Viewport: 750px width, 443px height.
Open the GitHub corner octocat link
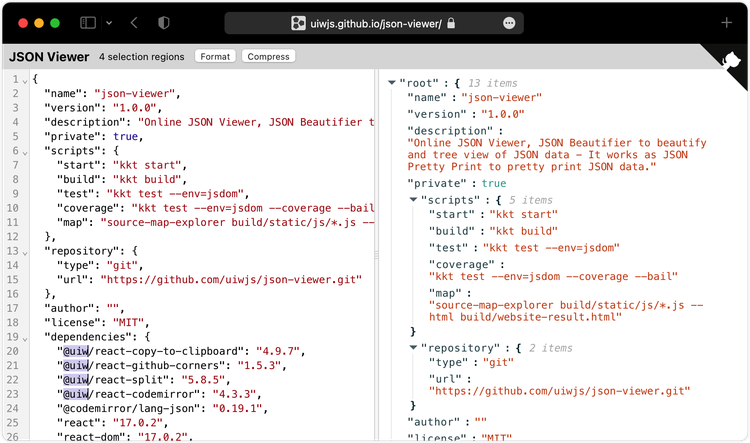coord(730,62)
